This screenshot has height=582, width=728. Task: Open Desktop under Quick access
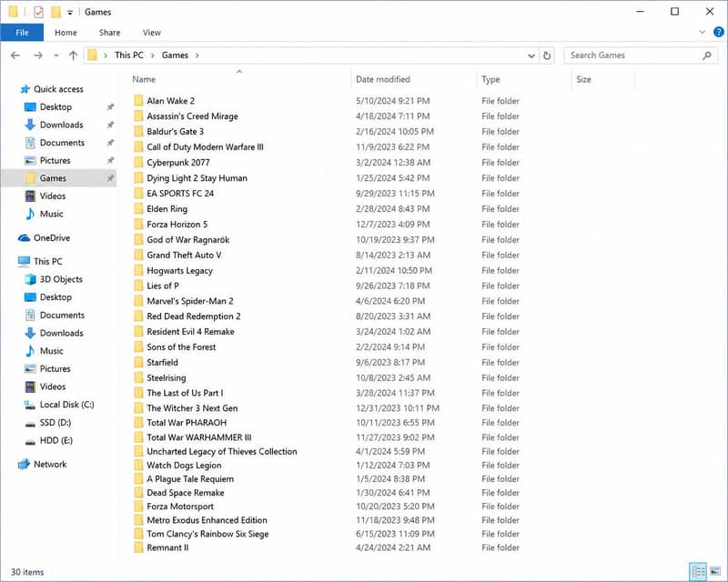point(56,106)
